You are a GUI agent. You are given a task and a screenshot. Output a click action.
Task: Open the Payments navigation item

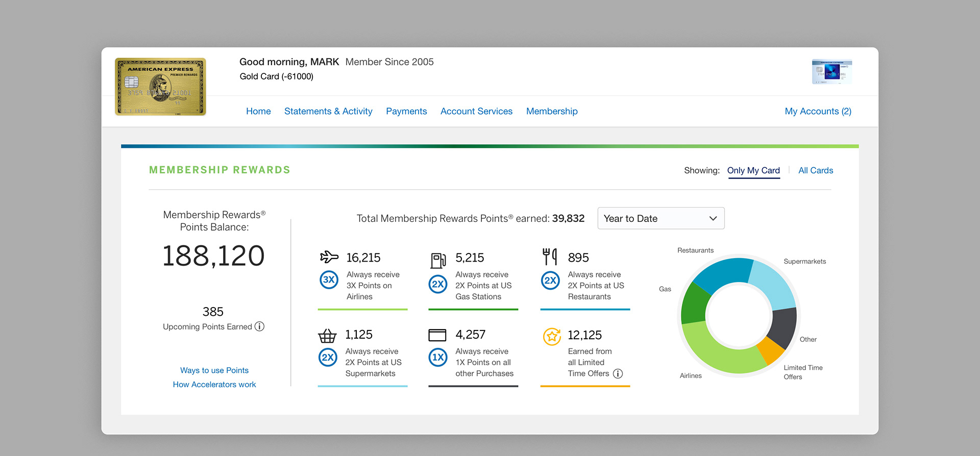tap(406, 111)
